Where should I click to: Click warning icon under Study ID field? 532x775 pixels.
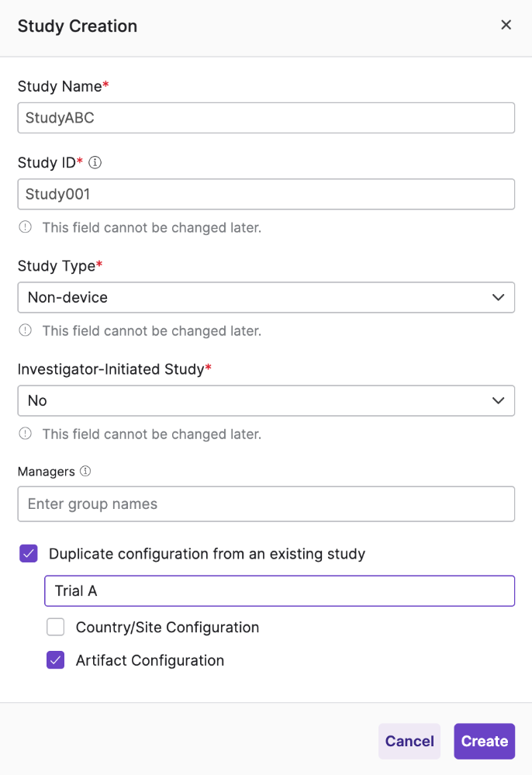pyautogui.click(x=25, y=227)
